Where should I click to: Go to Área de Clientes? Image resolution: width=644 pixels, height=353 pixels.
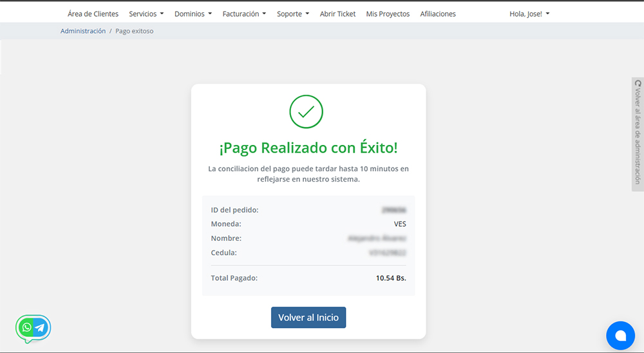click(x=93, y=14)
